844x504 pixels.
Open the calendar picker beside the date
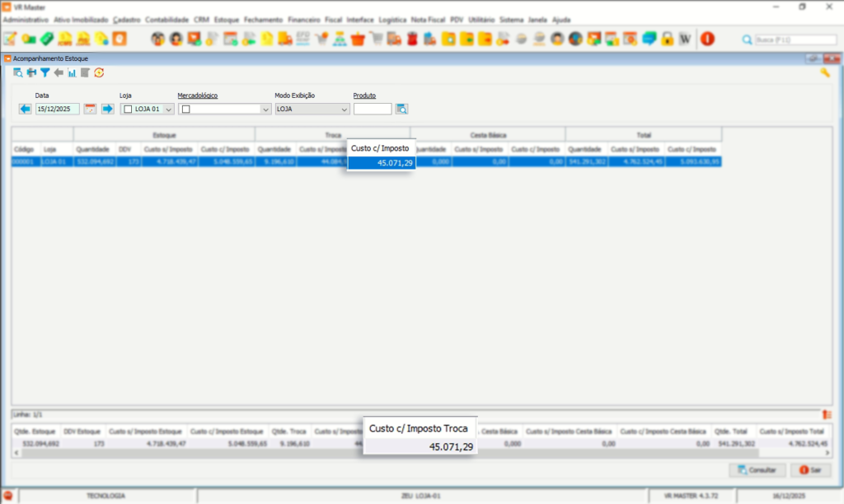point(91,109)
